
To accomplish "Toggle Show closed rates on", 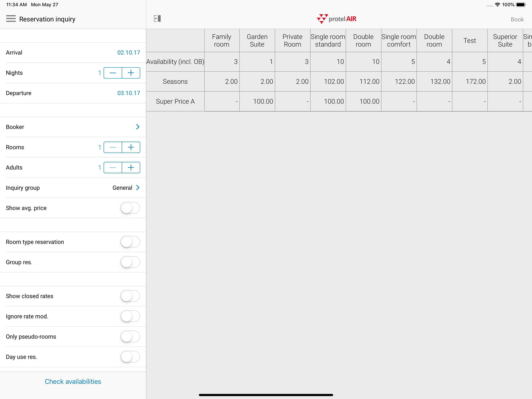I will (x=130, y=296).
